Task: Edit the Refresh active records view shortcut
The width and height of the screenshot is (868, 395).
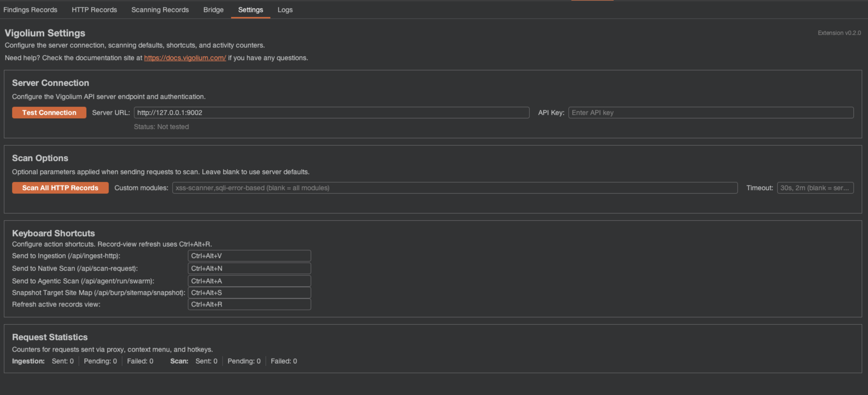Action: pyautogui.click(x=249, y=304)
